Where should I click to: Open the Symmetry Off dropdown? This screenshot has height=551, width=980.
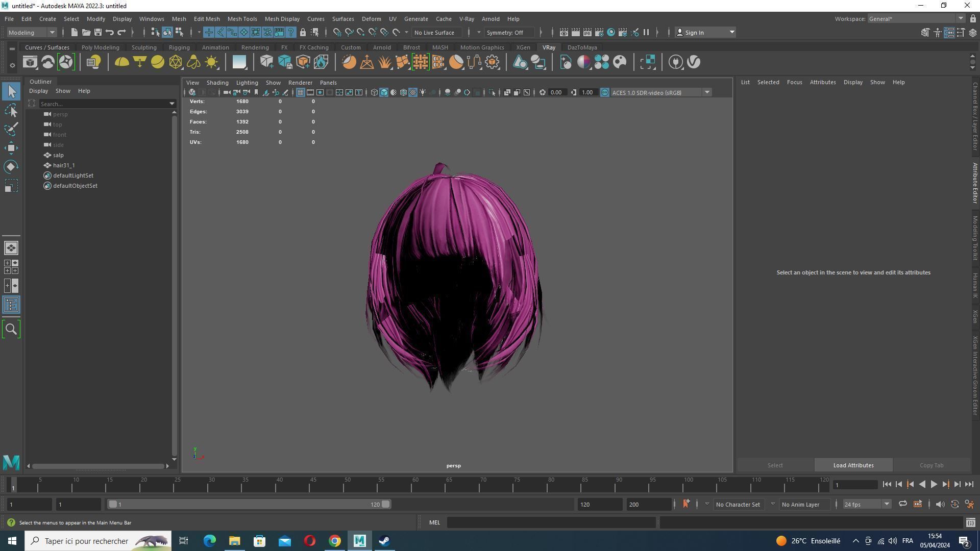(x=509, y=33)
